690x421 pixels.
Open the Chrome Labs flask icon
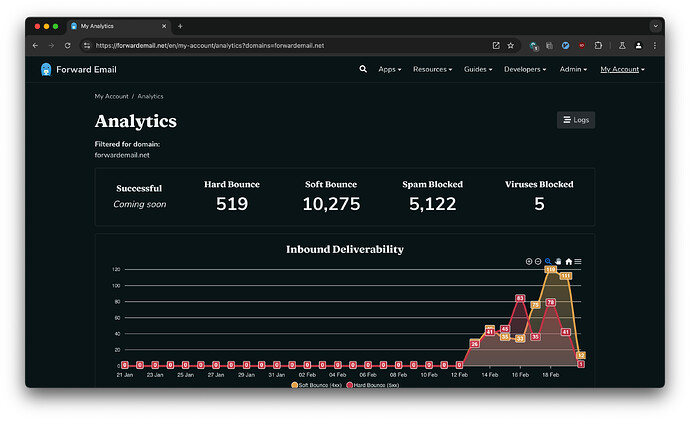click(x=622, y=45)
